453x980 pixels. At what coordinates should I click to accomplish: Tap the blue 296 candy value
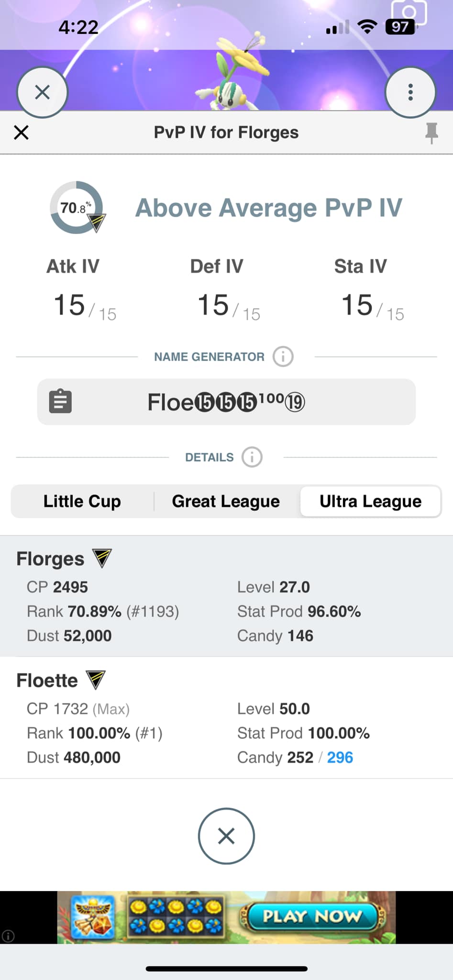[340, 757]
